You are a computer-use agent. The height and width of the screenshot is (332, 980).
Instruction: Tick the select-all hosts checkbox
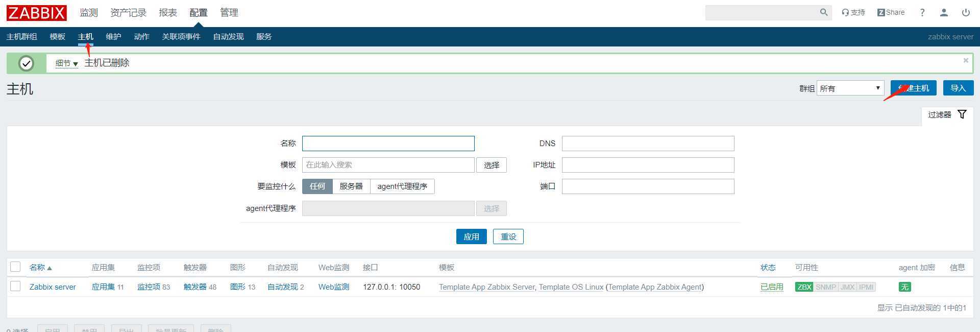[x=15, y=267]
